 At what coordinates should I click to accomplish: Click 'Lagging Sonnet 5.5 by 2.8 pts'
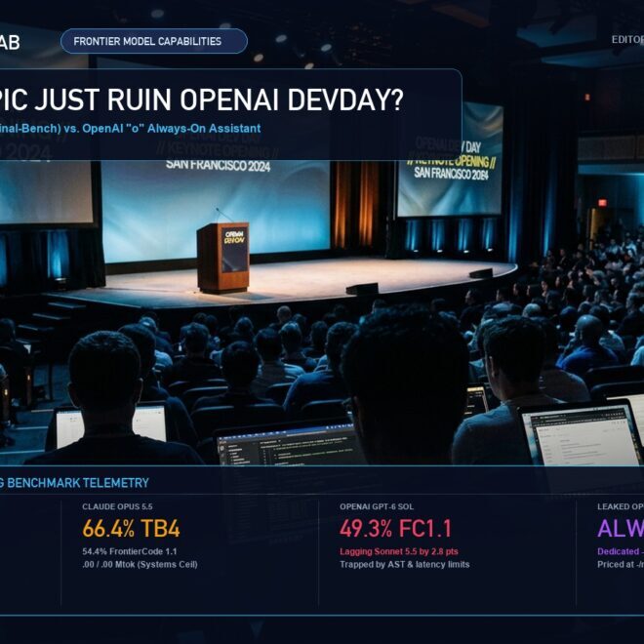[399, 551]
